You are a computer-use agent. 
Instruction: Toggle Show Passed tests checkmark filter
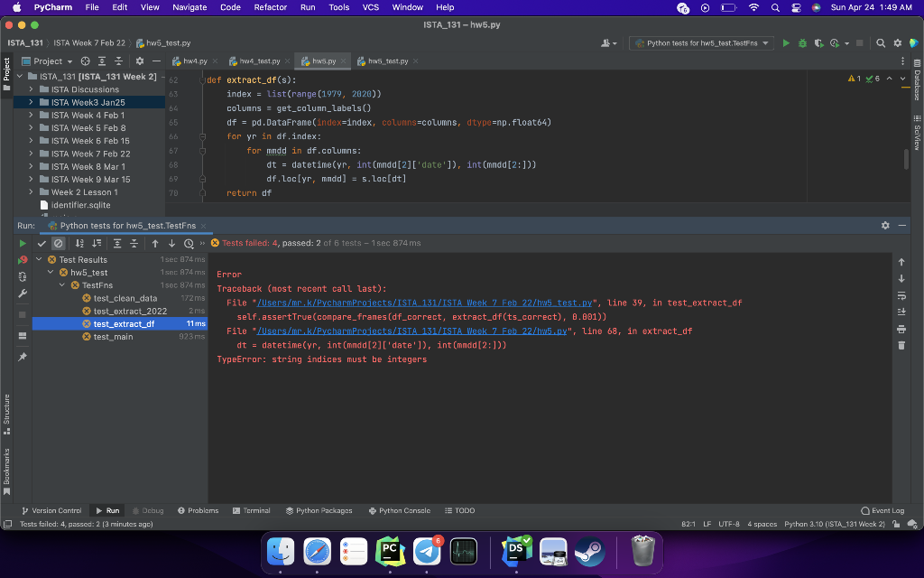(42, 243)
